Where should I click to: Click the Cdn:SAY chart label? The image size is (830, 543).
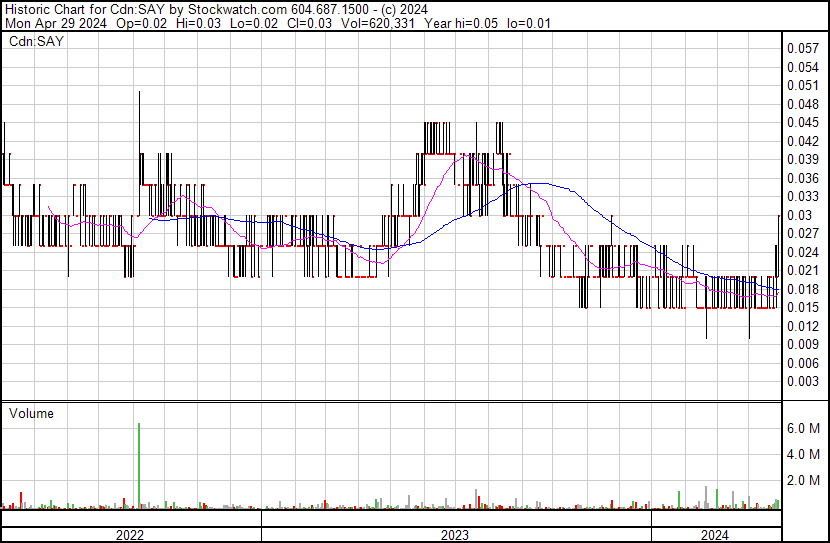pos(36,41)
